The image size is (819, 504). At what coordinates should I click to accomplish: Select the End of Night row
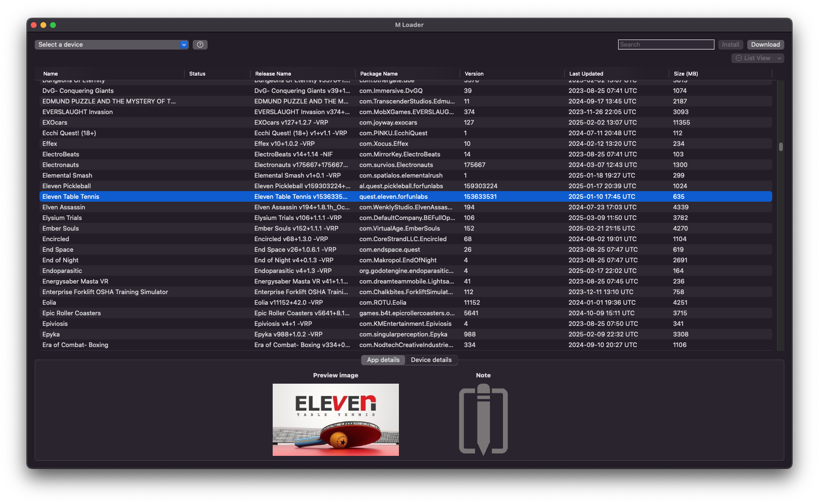pyautogui.click(x=406, y=260)
